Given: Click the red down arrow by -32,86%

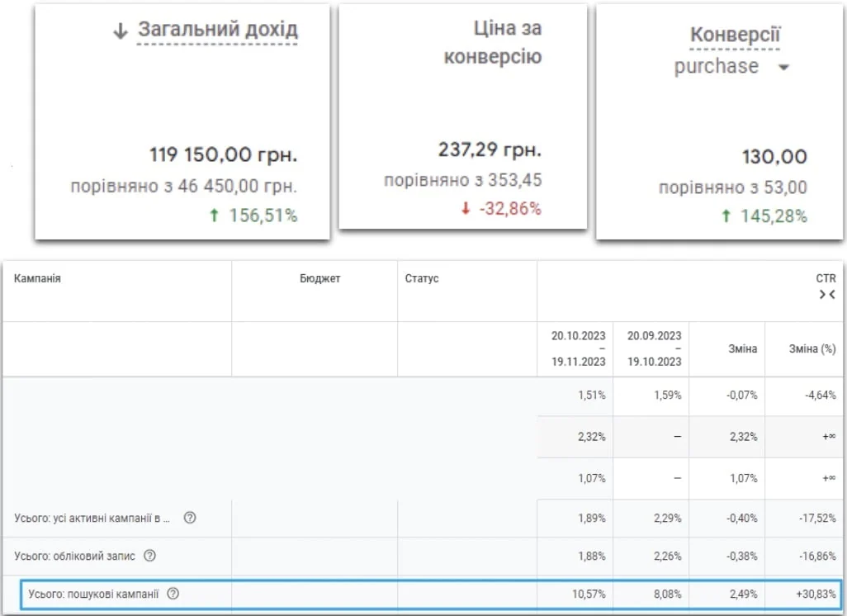Looking at the screenshot, I should [x=466, y=208].
